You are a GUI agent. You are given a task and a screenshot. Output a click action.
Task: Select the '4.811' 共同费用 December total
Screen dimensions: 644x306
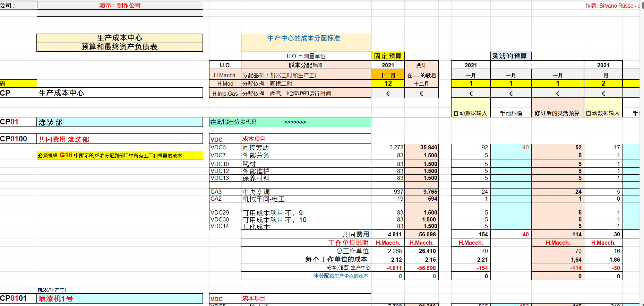388,234
